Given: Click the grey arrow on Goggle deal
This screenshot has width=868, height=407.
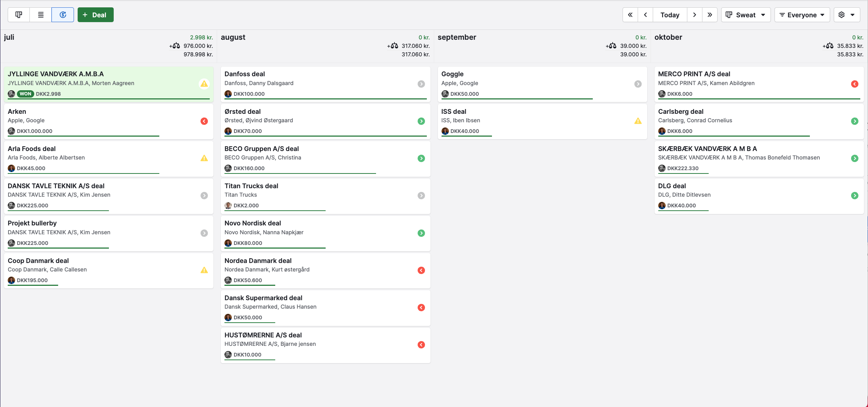Looking at the screenshot, I should click(638, 84).
